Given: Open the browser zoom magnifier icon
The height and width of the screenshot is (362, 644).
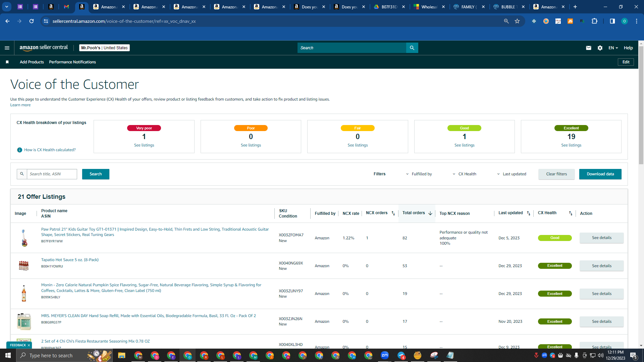Looking at the screenshot, I should 506,21.
